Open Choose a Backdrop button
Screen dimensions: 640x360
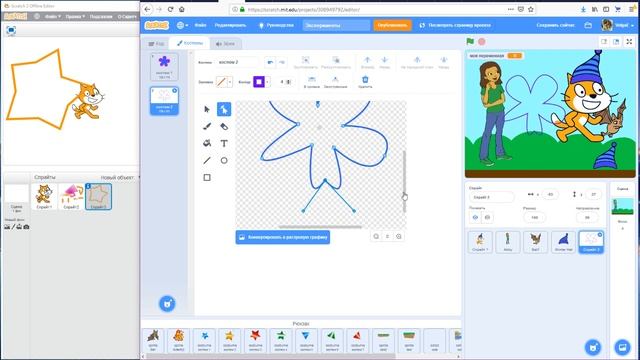tap(622, 347)
